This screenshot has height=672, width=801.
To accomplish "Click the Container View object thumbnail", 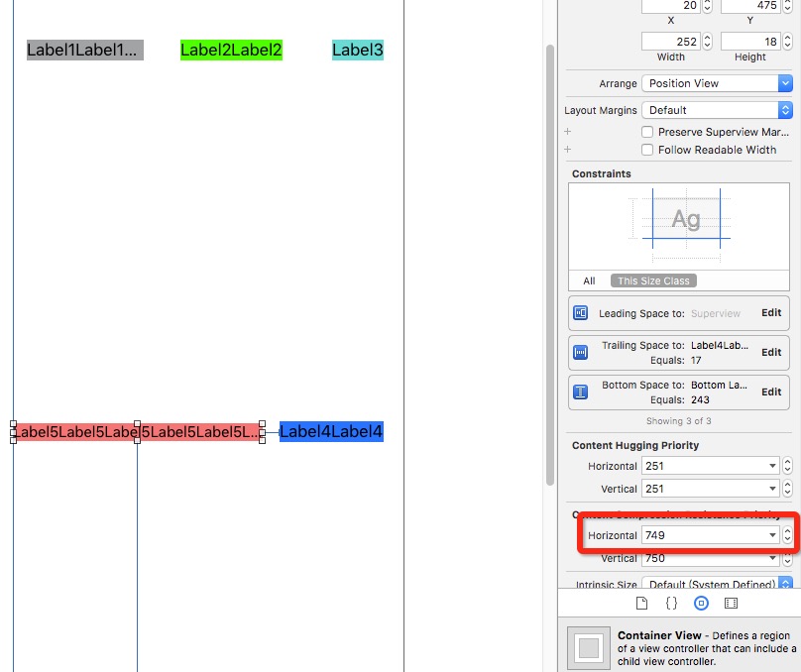I will pyautogui.click(x=589, y=647).
